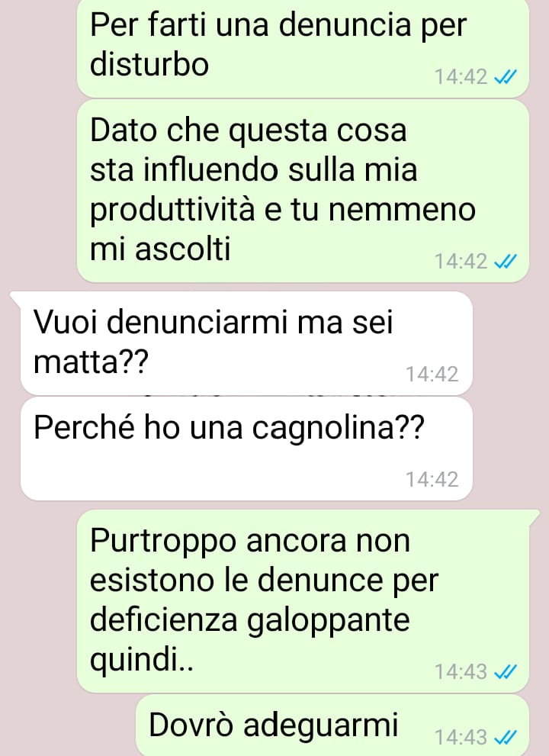The height and width of the screenshot is (756, 549).
Task: Tap the word 'disturbo' in the first message
Action: 149,64
